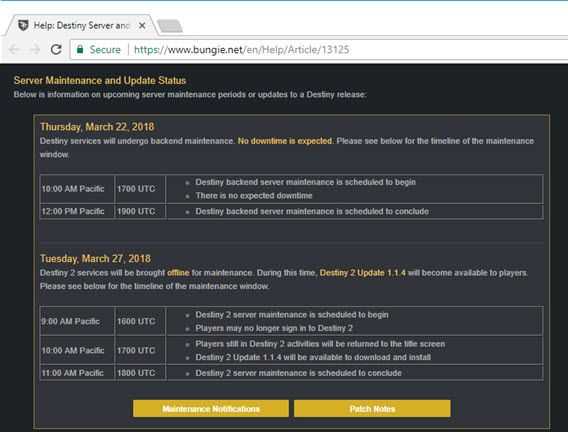Select the Help: Destiny Server tab

(x=82, y=26)
